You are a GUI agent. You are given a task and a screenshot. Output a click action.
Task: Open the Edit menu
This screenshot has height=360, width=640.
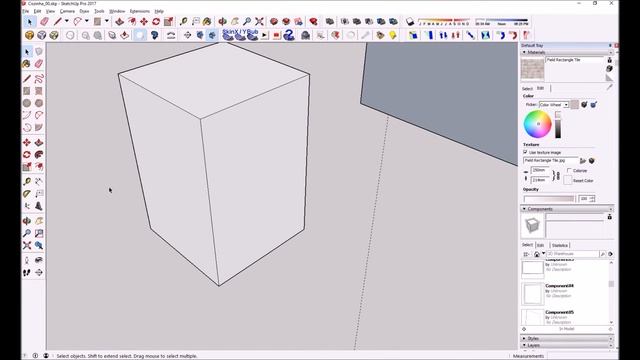pyautogui.click(x=37, y=11)
